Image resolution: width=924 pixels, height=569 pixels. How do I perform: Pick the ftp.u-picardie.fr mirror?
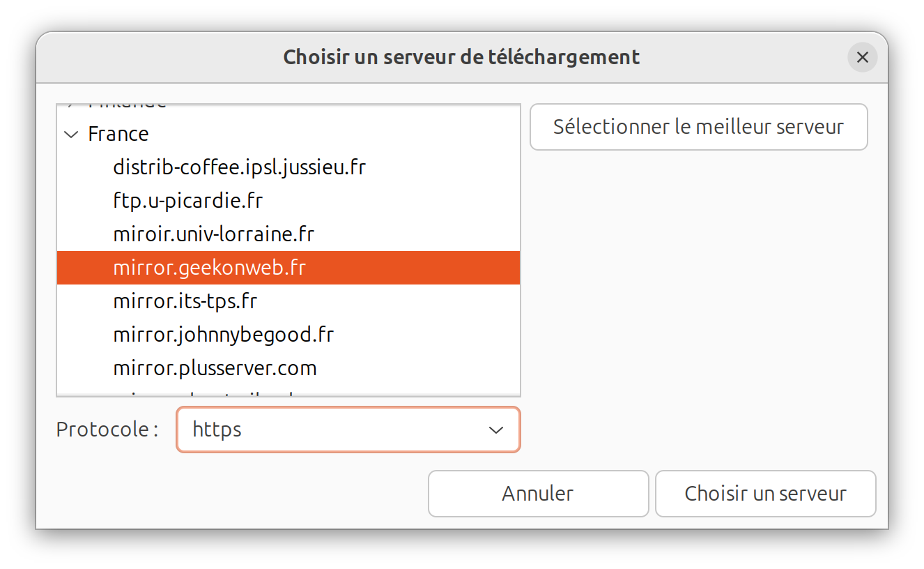(x=187, y=201)
